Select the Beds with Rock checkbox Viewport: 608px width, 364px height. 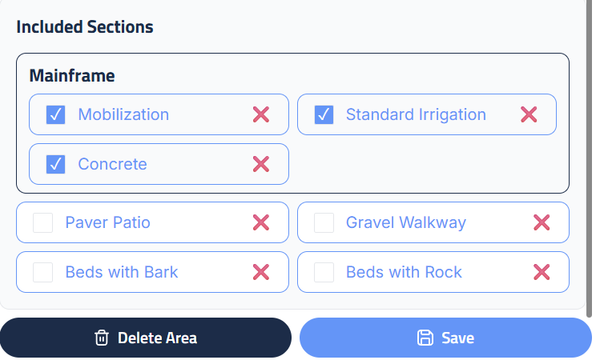tap(324, 272)
